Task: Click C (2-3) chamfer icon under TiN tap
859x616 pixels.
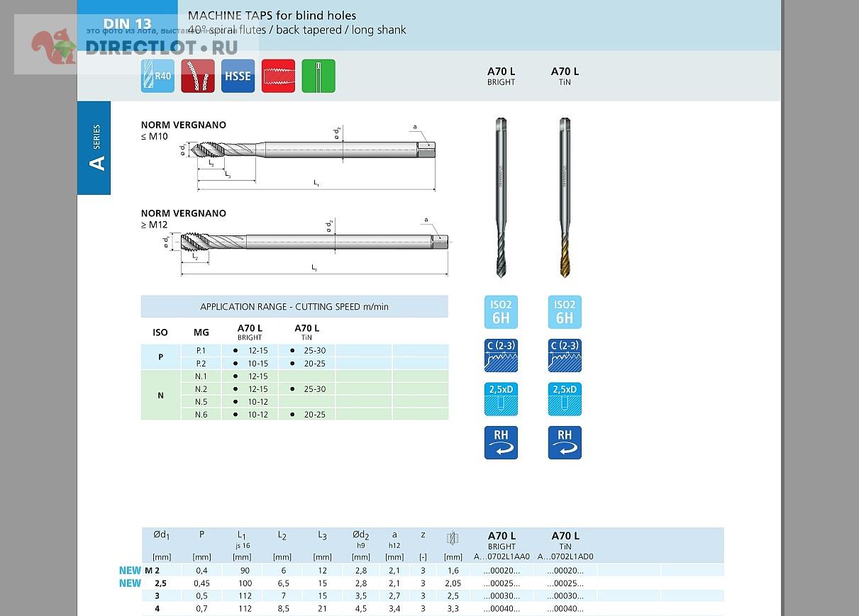Action: 565,356
